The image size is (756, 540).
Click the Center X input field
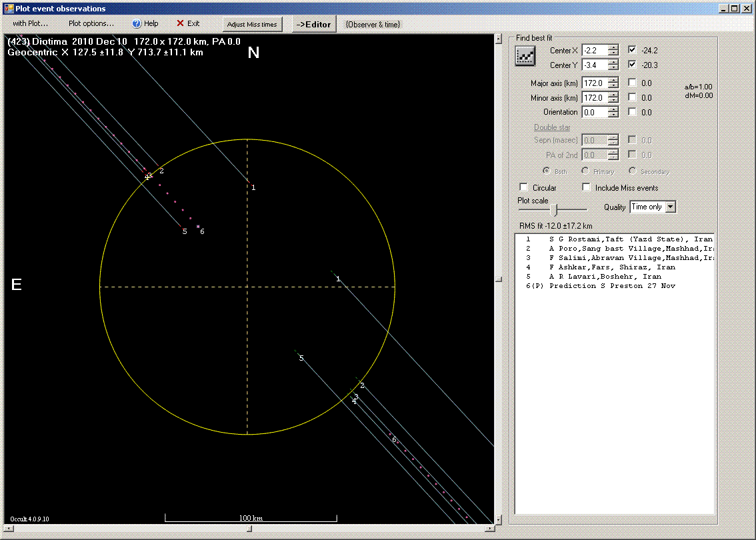click(595, 51)
